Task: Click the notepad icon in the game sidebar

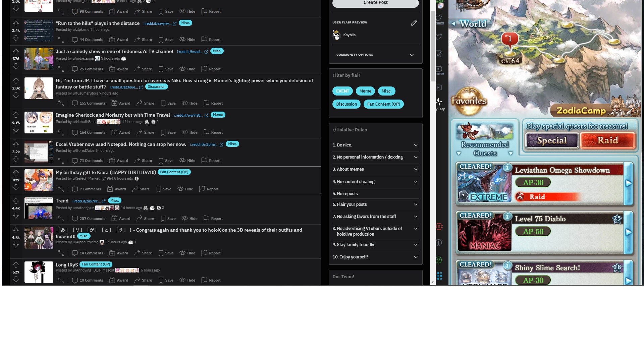Action: (x=439, y=54)
